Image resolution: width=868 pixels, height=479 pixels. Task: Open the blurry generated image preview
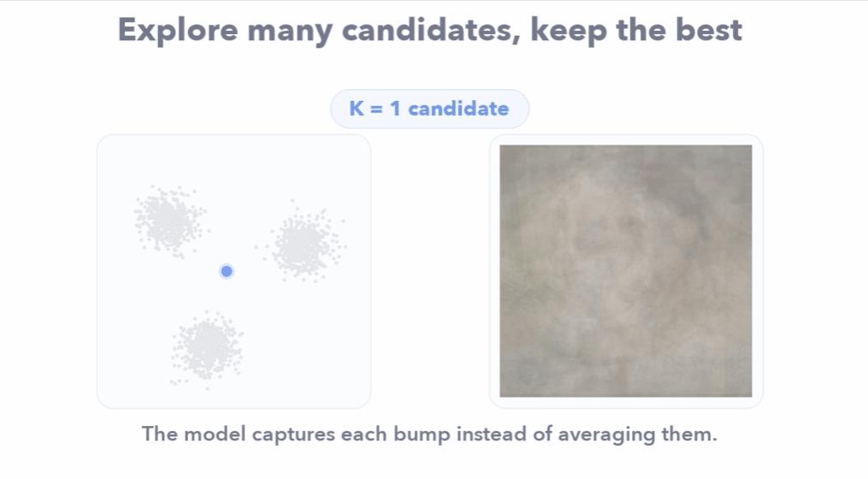click(x=625, y=271)
